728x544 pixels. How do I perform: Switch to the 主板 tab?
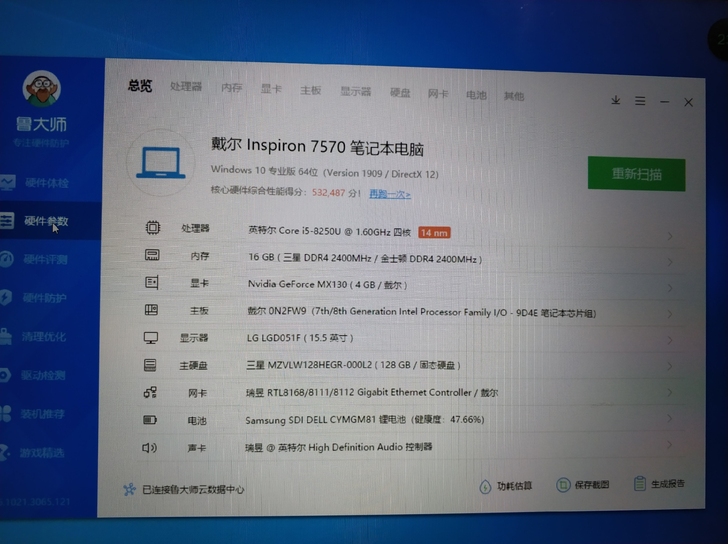pyautogui.click(x=310, y=90)
